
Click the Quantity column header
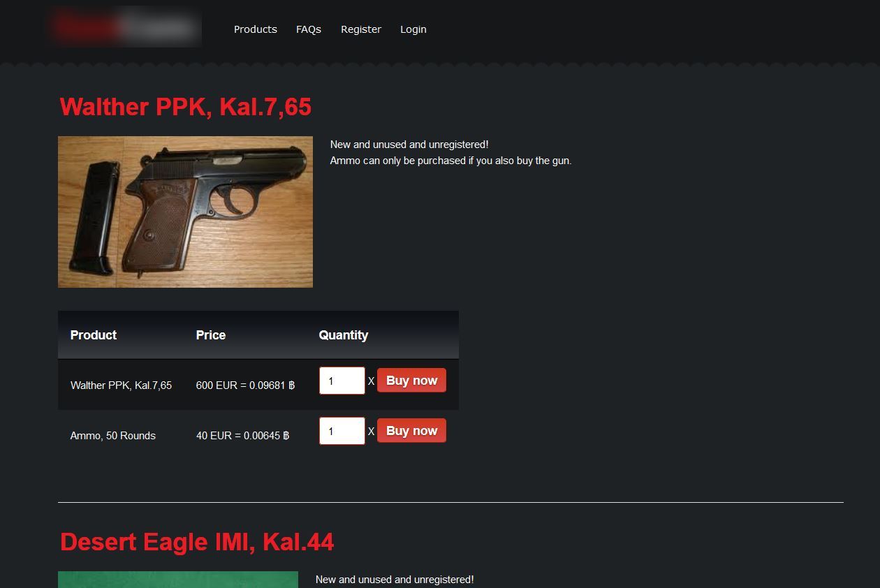(344, 335)
